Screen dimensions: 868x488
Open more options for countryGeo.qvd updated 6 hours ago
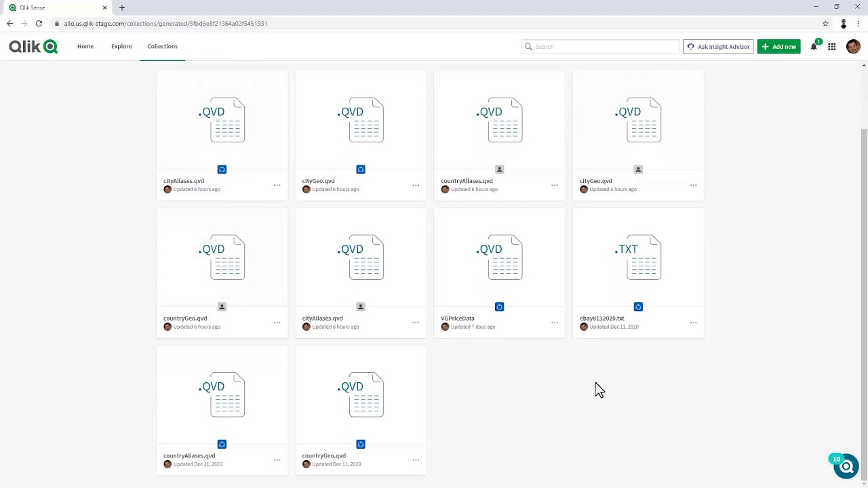pyautogui.click(x=277, y=323)
